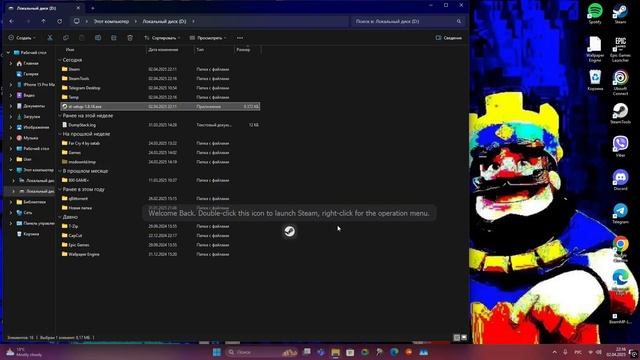Screen dimensions: 640x360
Task: Sort by Имя column header
Action: (70, 49)
